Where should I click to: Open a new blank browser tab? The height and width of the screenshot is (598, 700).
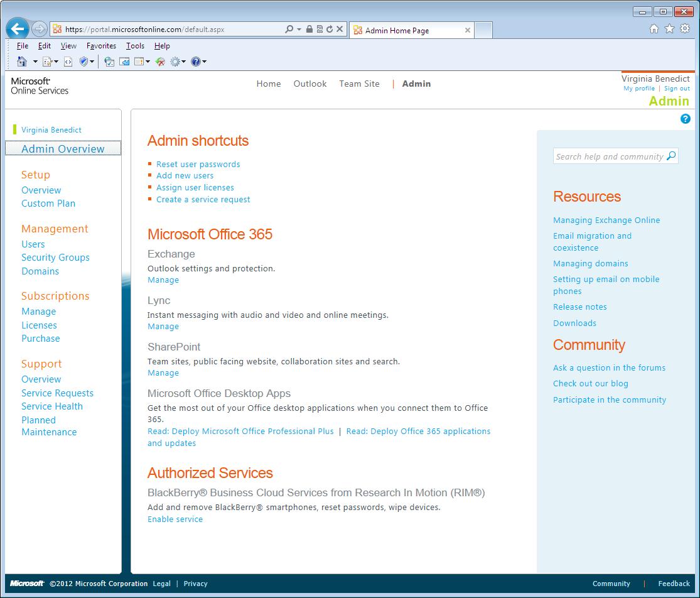click(x=483, y=30)
